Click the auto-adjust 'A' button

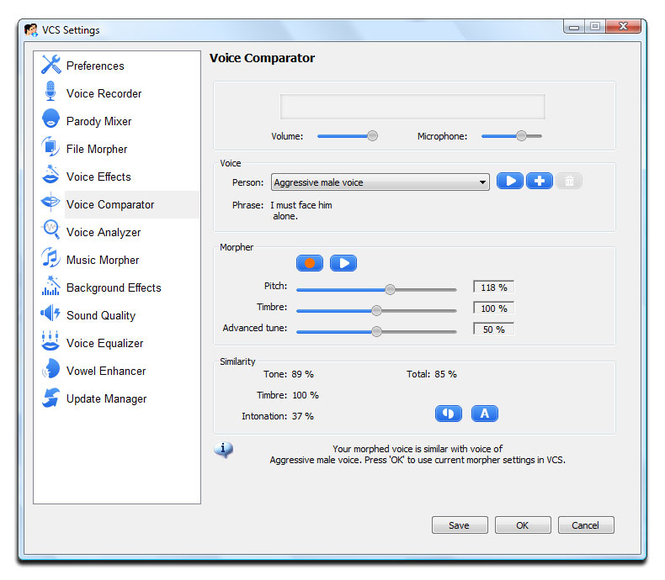click(485, 413)
